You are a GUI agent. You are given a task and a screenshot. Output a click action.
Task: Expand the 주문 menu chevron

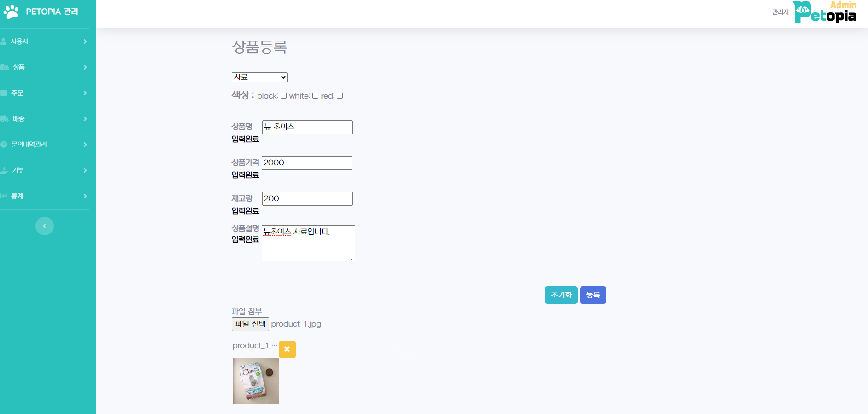85,93
